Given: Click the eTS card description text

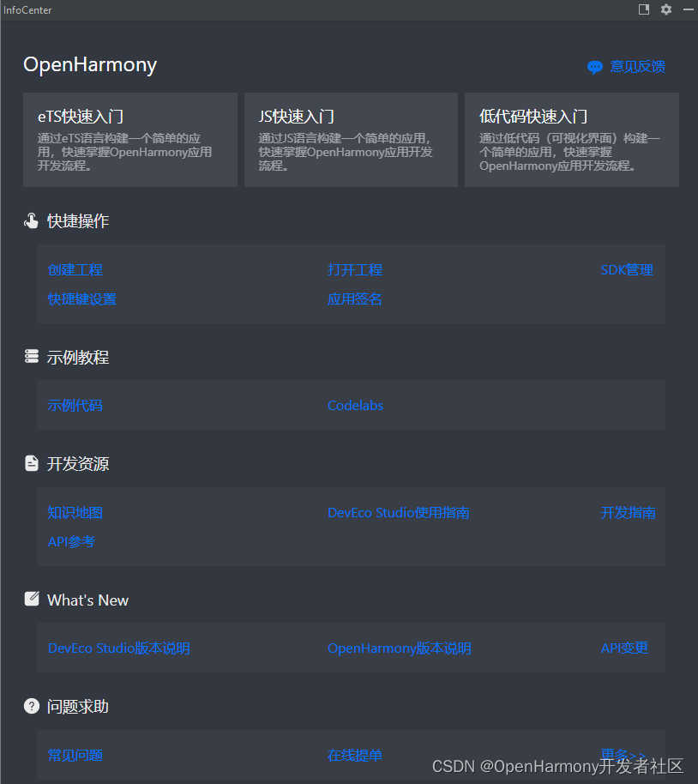Looking at the screenshot, I should coord(124,152).
